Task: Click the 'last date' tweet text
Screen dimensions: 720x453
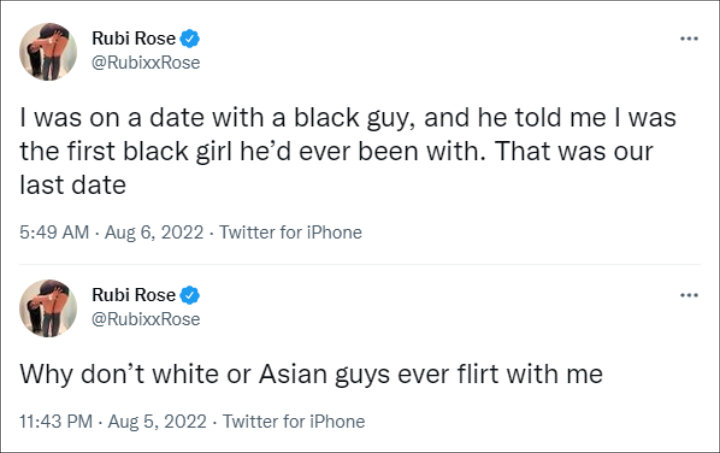Action: click(73, 185)
